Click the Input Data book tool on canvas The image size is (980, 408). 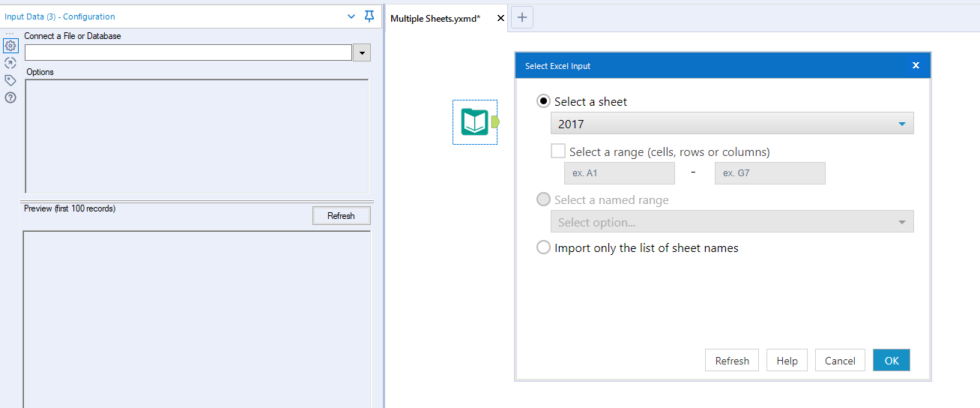474,121
